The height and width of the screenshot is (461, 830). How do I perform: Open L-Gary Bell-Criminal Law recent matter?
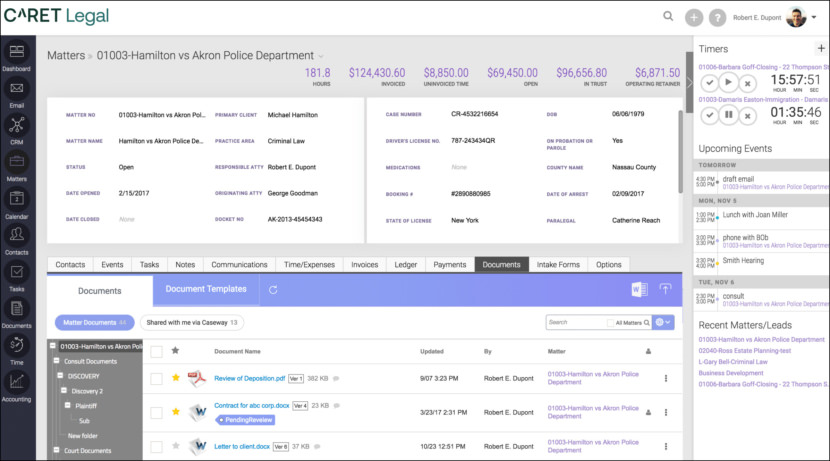coord(733,362)
